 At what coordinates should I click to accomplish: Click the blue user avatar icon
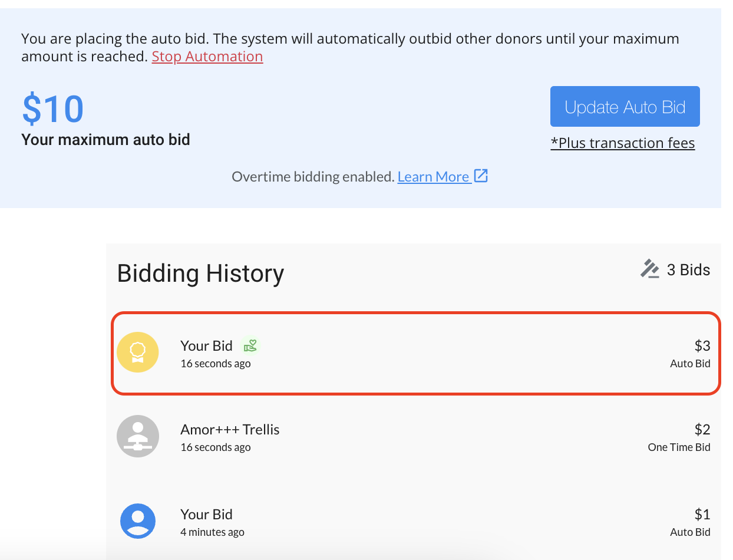[138, 521]
